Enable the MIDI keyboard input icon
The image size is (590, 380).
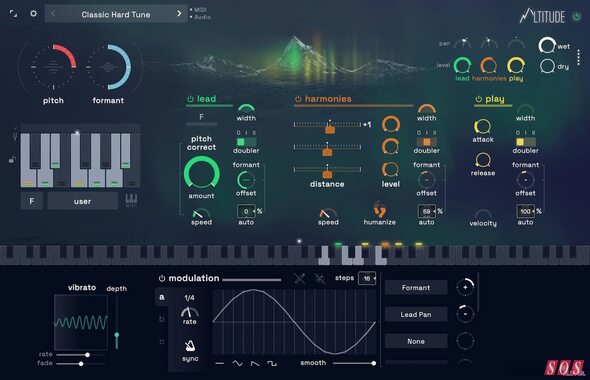tap(131, 200)
